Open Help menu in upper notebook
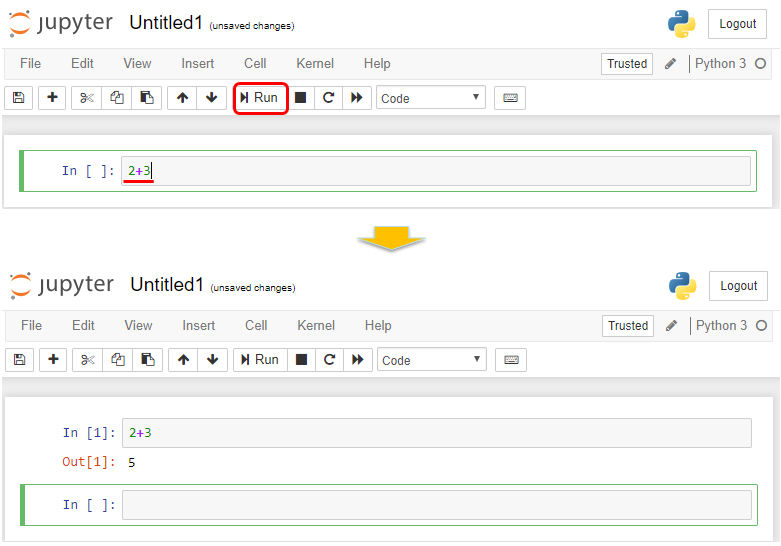This screenshot has width=781, height=546. tap(377, 63)
